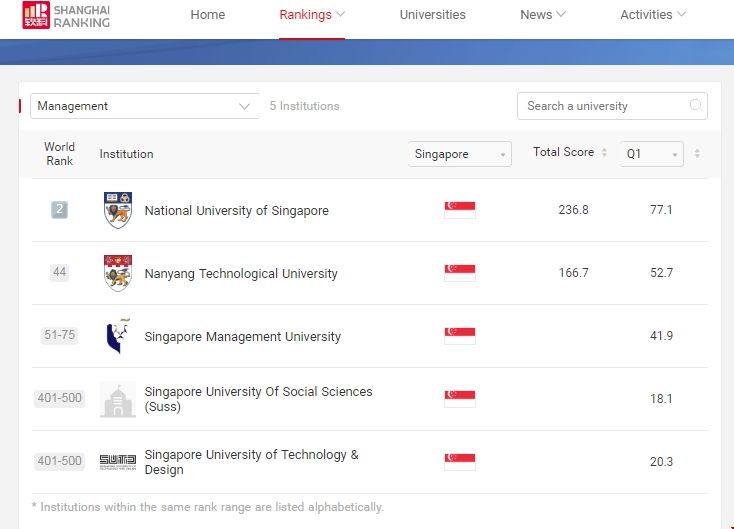Sort by Total Score arrows
The image size is (734, 529).
(604, 152)
